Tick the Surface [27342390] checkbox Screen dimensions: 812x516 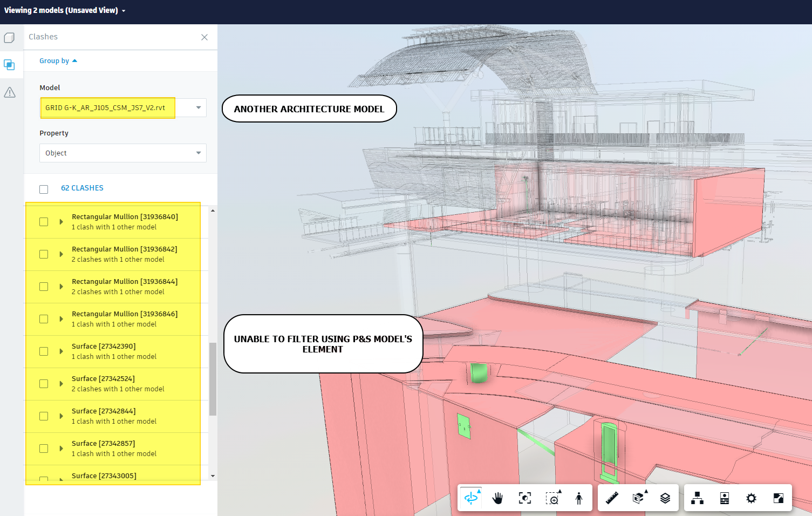[44, 351]
